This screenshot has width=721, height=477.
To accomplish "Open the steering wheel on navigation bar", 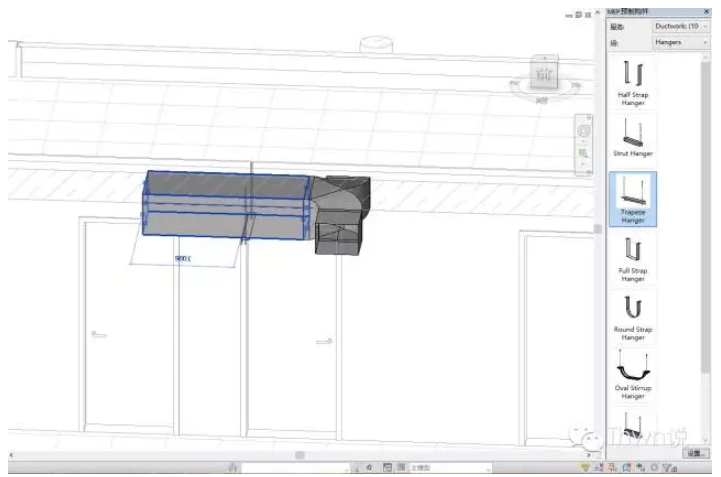I will 584,131.
